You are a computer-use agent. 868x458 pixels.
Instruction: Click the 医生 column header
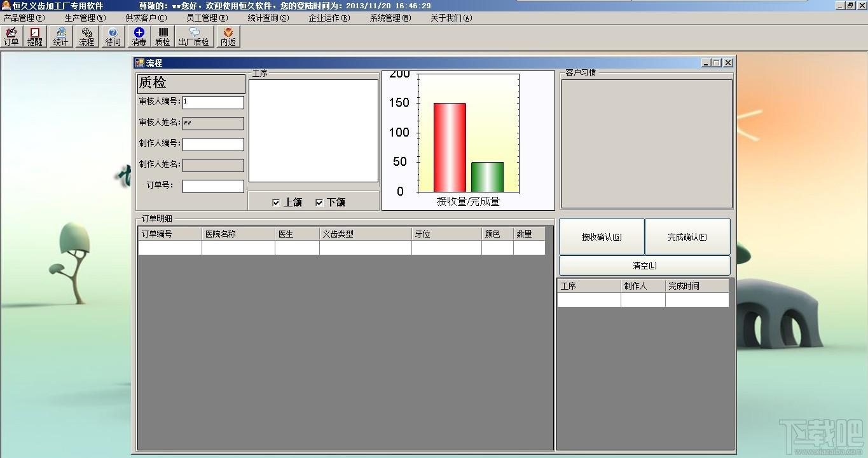297,234
